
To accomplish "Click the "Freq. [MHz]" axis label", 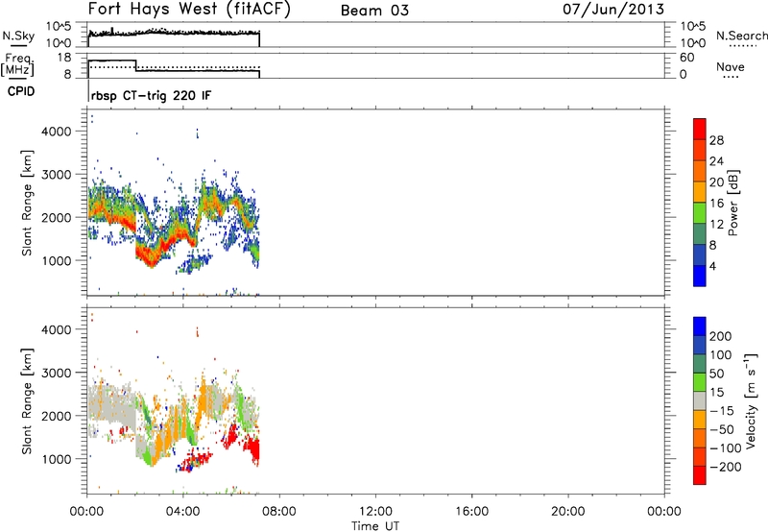I will 17,64.
